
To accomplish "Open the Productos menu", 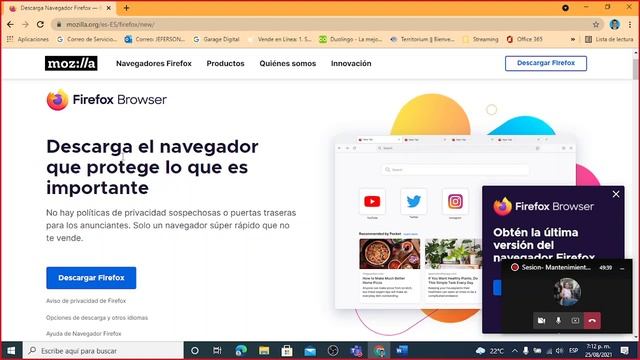I will coord(225,63).
